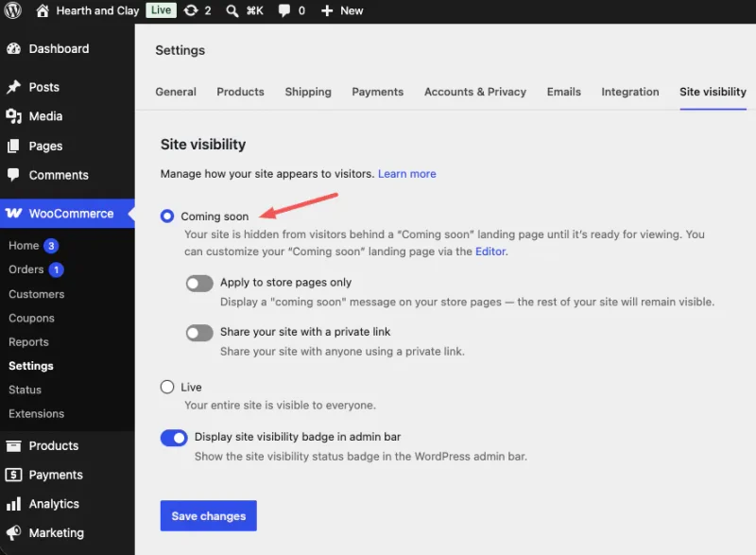
Task: Switch to the Products settings tab
Action: click(x=240, y=92)
